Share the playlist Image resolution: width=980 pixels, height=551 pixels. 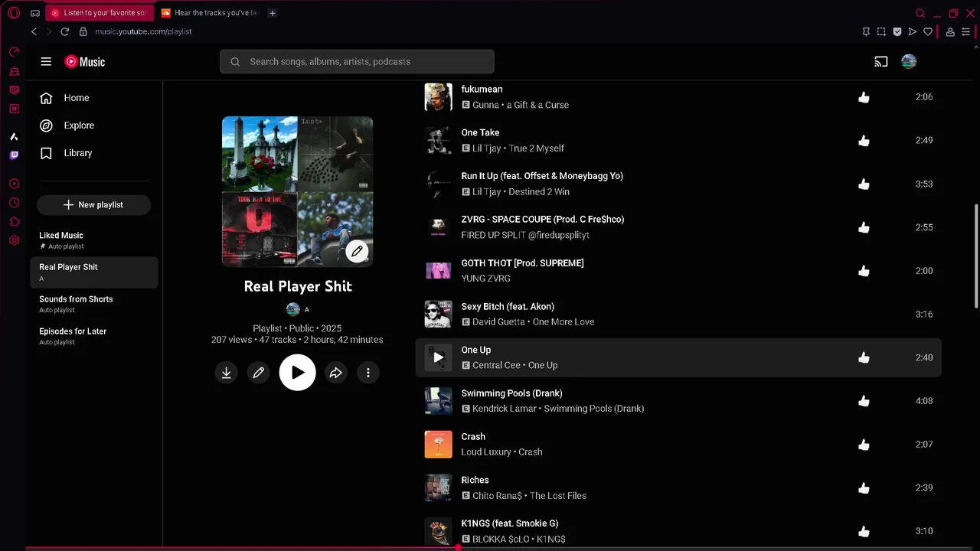[x=335, y=373]
